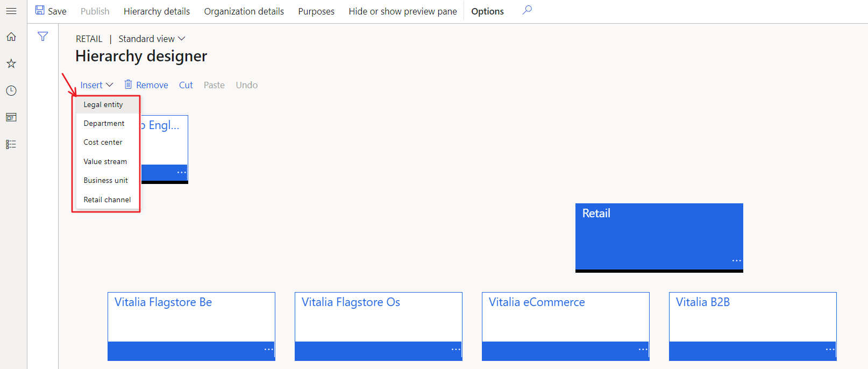Viewport: 868px width, 369px height.
Task: Open the hamburger navigation menu
Action: pyautogui.click(x=11, y=11)
